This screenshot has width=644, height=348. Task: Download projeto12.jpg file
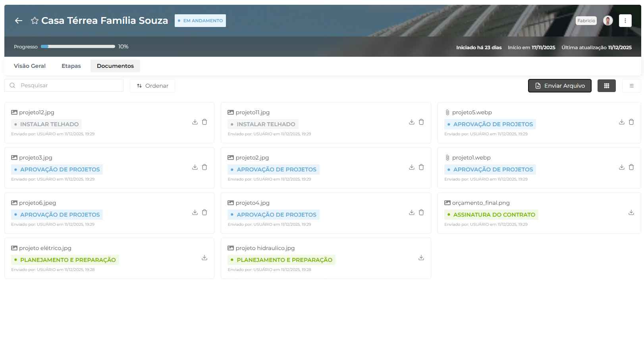195,122
